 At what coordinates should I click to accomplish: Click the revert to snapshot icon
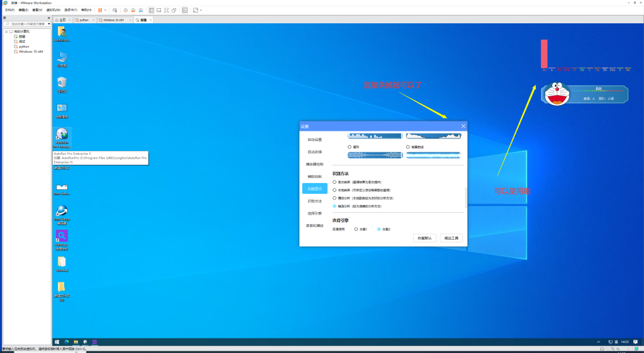[133, 10]
